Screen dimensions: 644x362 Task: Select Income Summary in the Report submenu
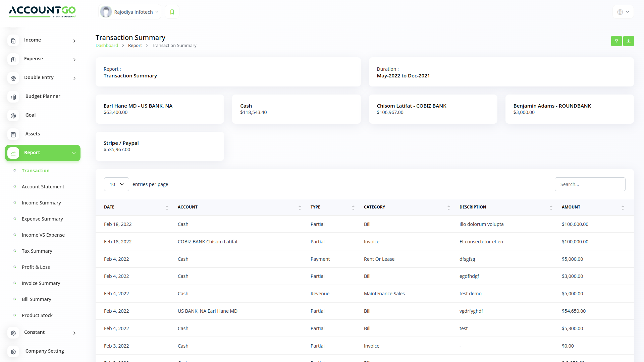[x=41, y=203]
